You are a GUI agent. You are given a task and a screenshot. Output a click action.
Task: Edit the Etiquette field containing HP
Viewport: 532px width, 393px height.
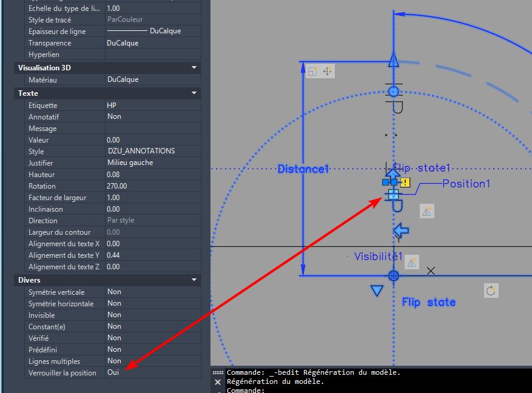153,106
